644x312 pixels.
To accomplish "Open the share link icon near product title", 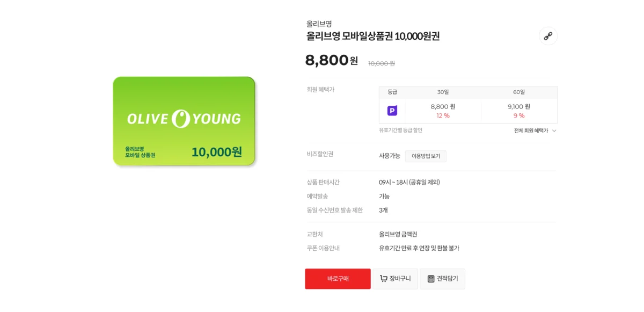I will pyautogui.click(x=548, y=37).
